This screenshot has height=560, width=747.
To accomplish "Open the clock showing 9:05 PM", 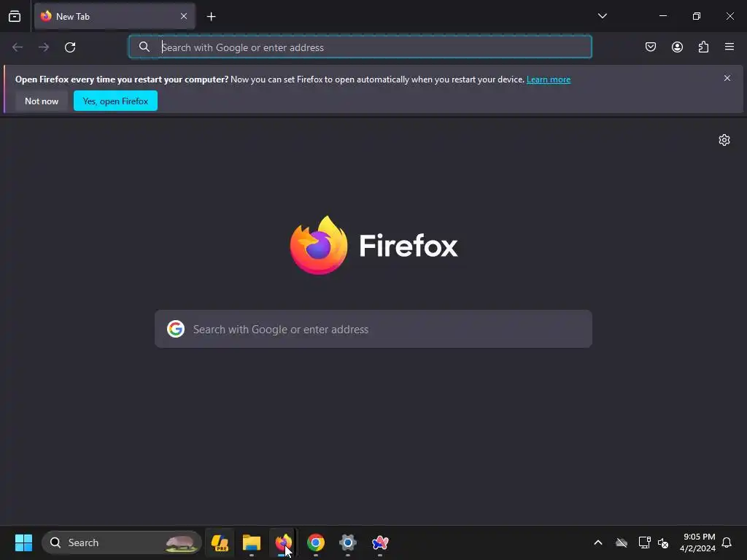I will (x=697, y=542).
